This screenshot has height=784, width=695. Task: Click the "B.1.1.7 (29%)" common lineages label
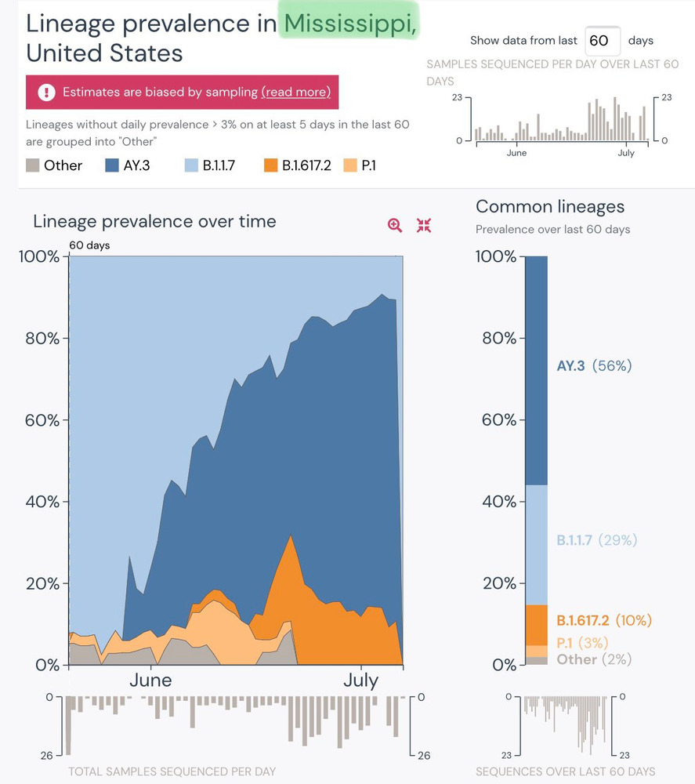tap(596, 540)
